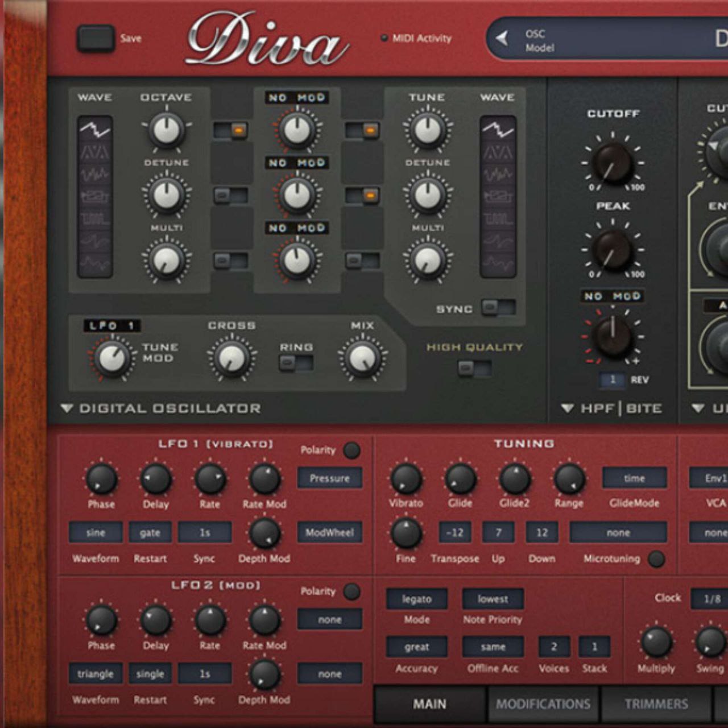Switch to the MODIFICATIONS tab
The image size is (728, 728).
(x=543, y=704)
